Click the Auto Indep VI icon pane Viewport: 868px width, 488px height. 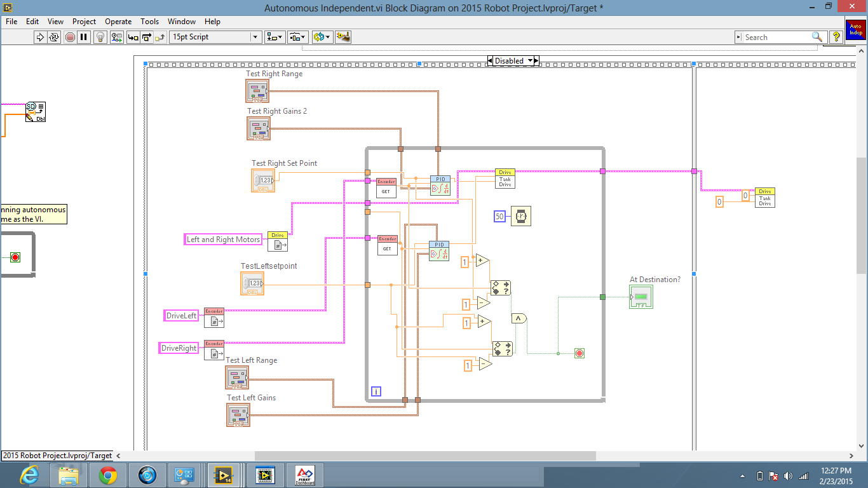[855, 30]
